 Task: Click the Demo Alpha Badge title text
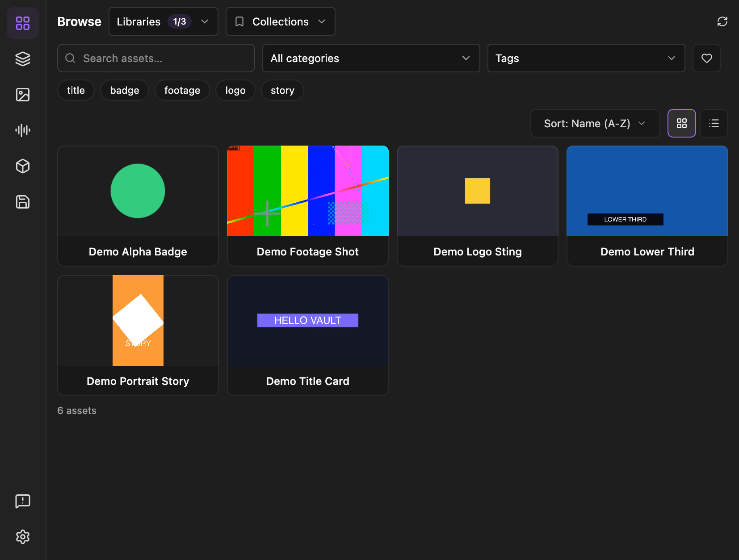click(138, 252)
